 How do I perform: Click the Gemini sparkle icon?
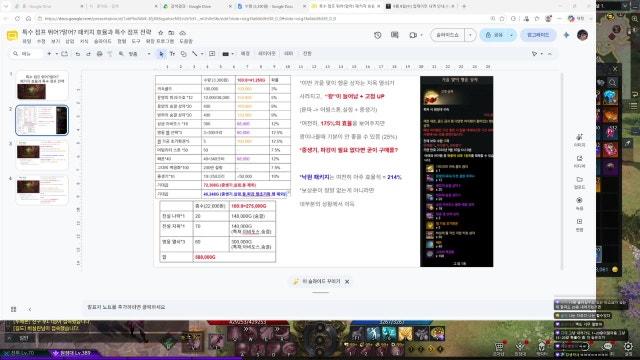(x=566, y=35)
